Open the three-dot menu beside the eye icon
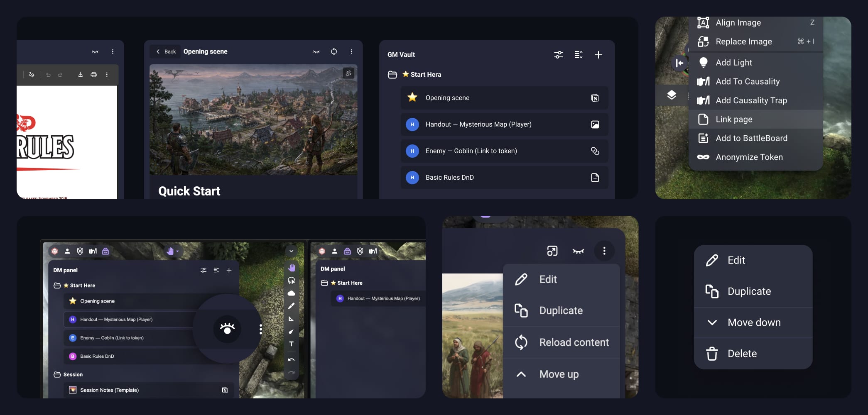Image resolution: width=868 pixels, height=415 pixels. click(261, 329)
